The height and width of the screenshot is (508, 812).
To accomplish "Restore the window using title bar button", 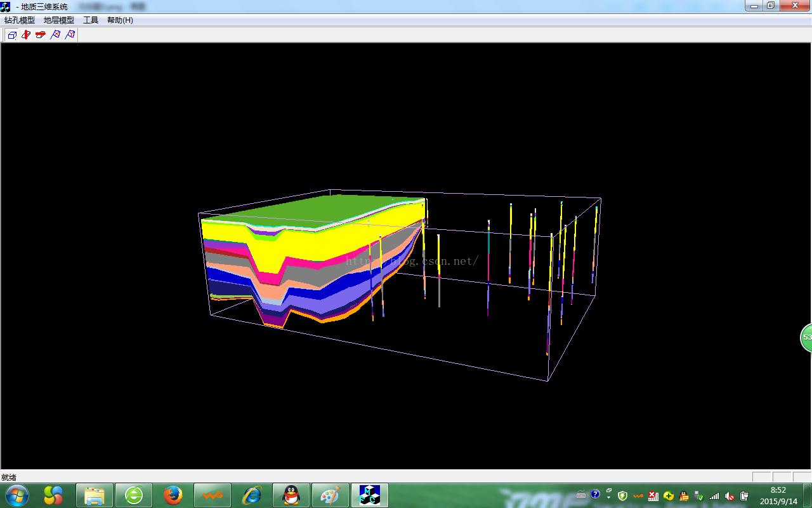I will tap(770, 5).
